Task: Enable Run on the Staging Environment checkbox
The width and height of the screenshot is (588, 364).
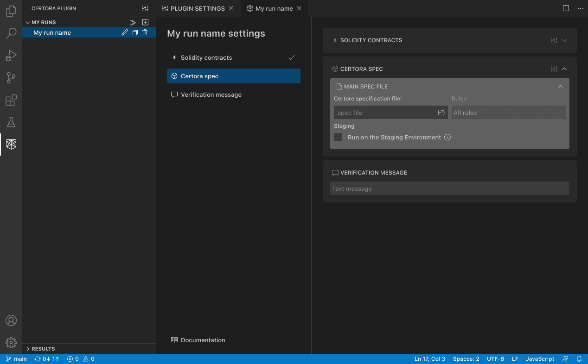Action: [x=338, y=137]
